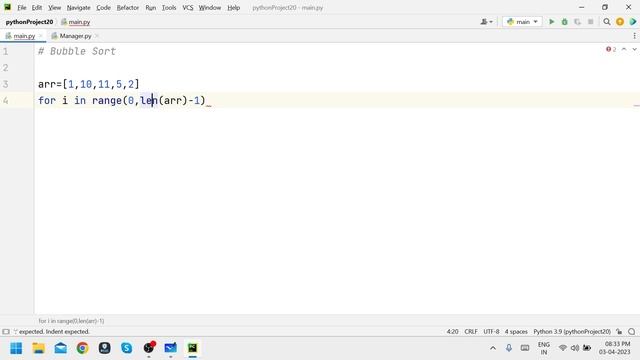Open Search Everywhere magnifier icon
640x360 pixels.
pos(607,22)
